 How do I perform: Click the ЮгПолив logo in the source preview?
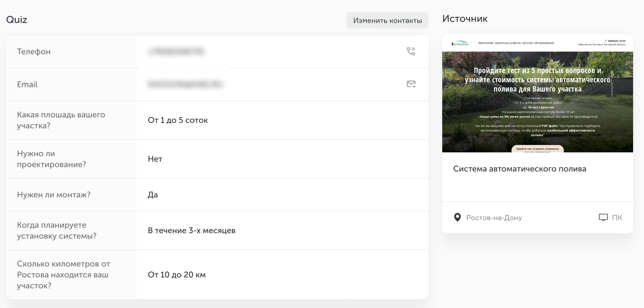coord(460,43)
